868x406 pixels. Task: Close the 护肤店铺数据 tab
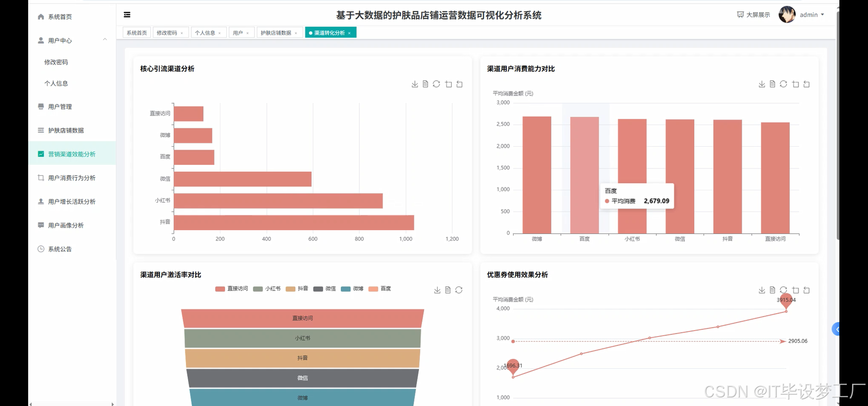click(296, 33)
